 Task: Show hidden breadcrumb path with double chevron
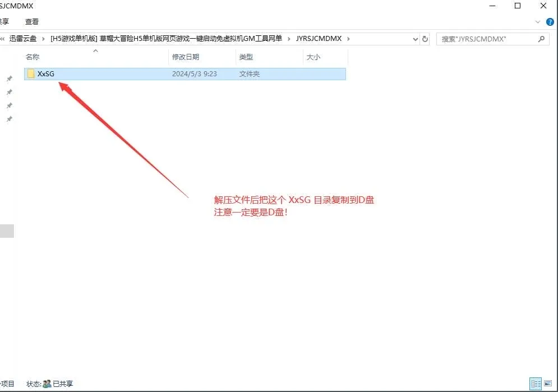coord(2,39)
